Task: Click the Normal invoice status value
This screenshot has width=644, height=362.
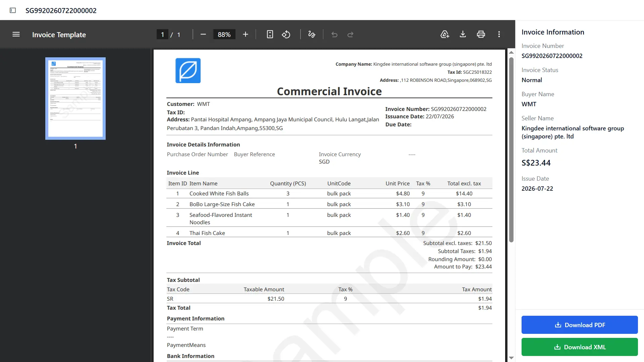Action: (x=532, y=80)
